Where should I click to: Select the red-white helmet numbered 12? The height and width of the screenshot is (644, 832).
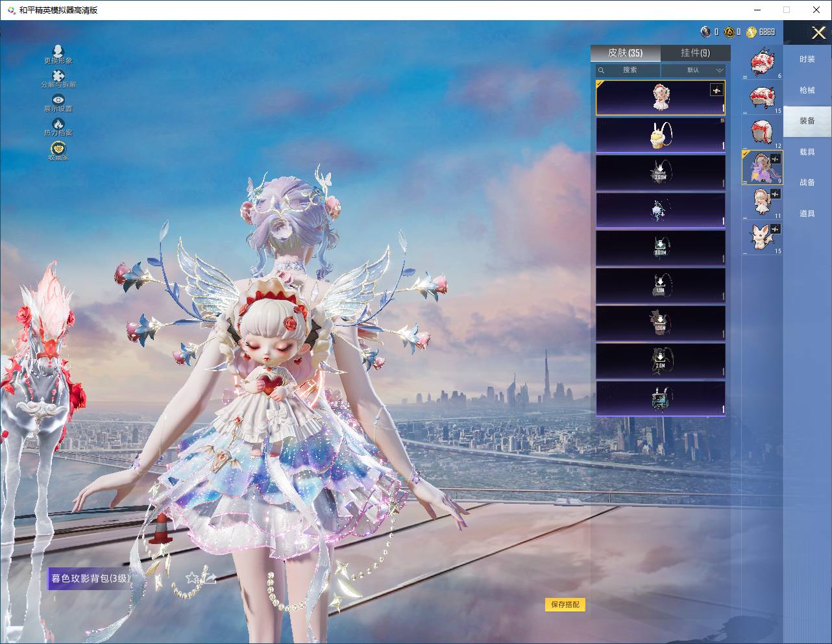[x=763, y=132]
